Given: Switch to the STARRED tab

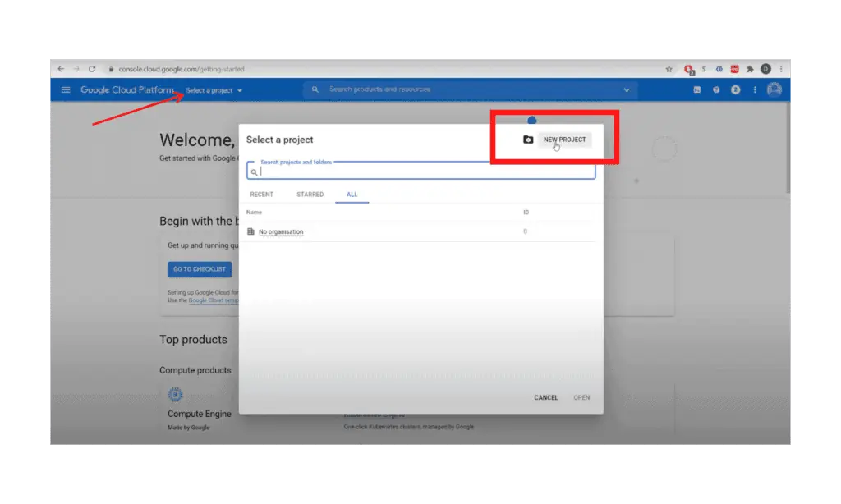Looking at the screenshot, I should (310, 195).
